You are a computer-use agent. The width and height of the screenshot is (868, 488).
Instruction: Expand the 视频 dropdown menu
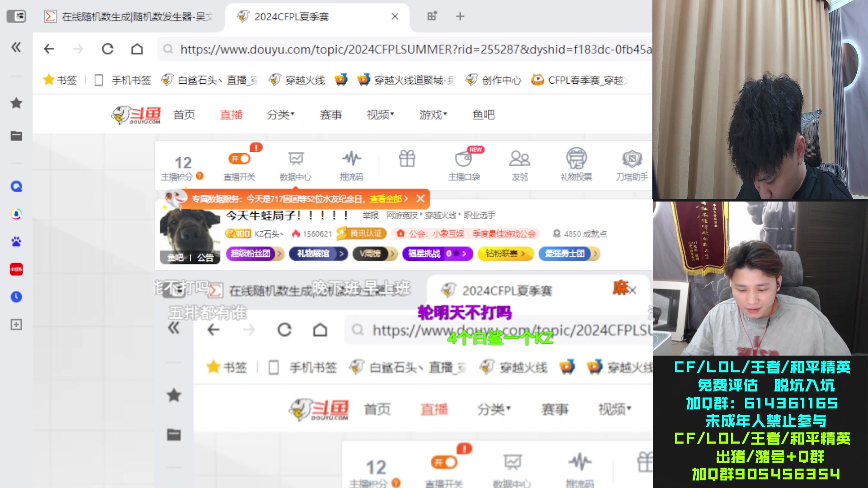click(380, 115)
